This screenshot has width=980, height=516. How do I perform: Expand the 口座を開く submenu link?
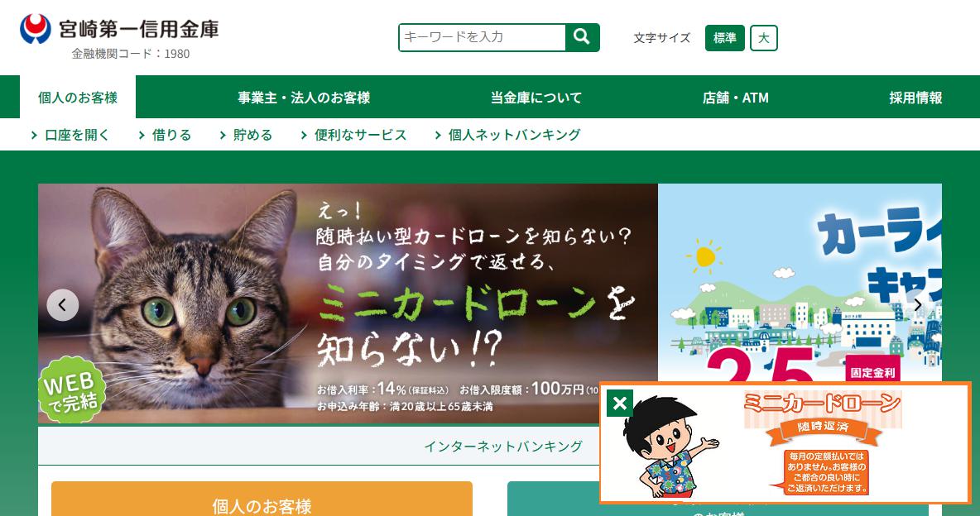click(70, 135)
